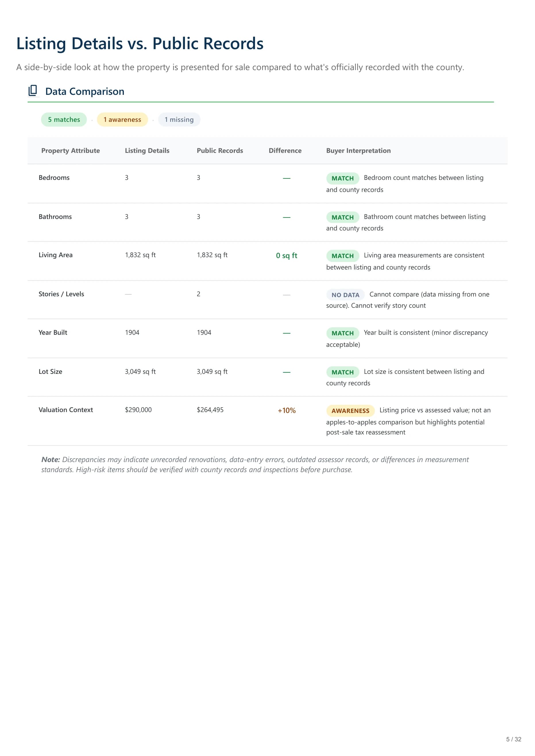Click the 'Bedrooms' row label

point(54,178)
